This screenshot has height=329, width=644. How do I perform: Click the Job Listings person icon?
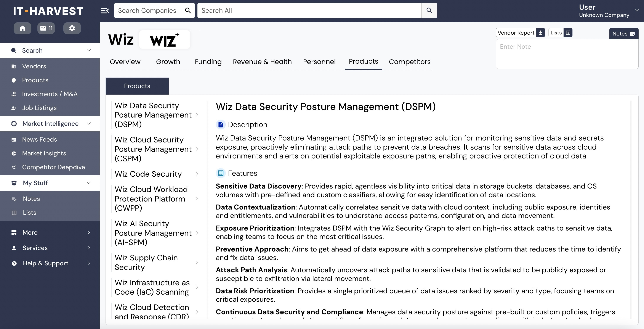point(14,108)
